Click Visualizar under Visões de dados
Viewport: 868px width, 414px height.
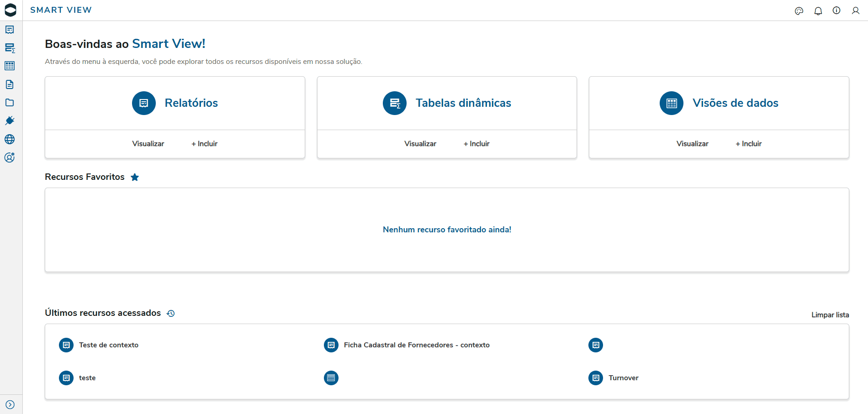tap(692, 144)
